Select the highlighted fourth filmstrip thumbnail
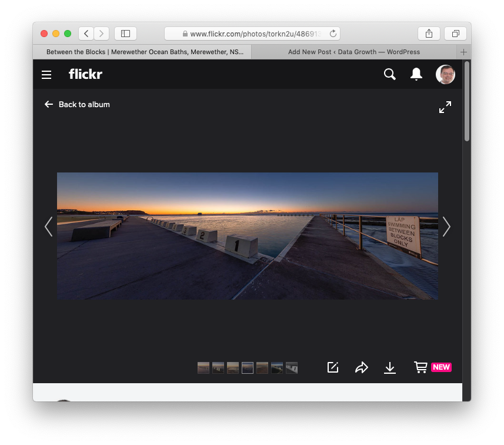The image size is (504, 445). click(x=248, y=368)
